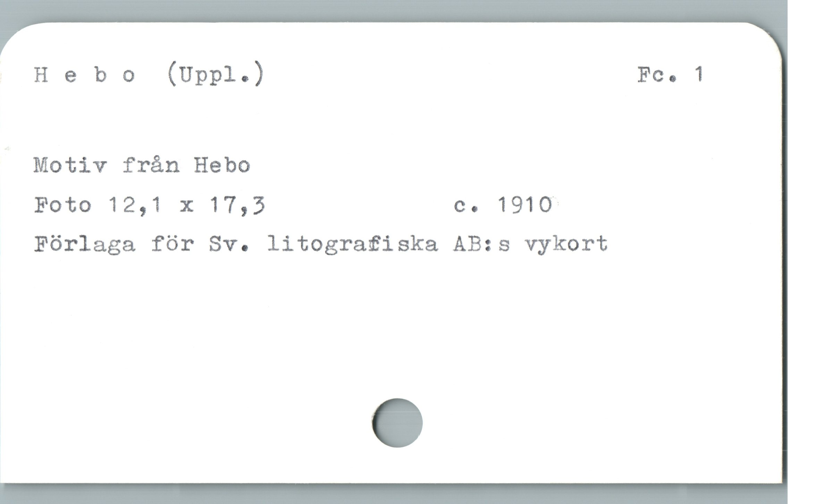Image resolution: width=830 pixels, height=504 pixels.
Task: Click the number '17,3'
Action: [x=237, y=205]
